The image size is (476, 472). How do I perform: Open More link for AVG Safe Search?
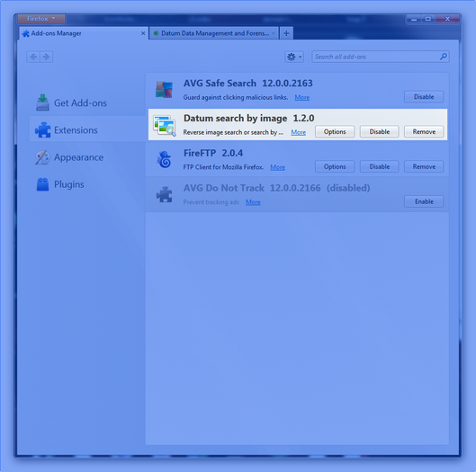click(302, 97)
